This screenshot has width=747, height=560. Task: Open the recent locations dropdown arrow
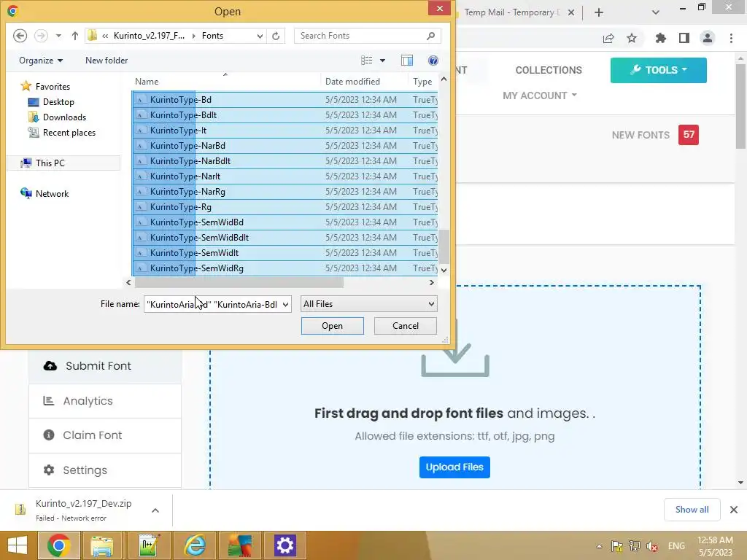(x=58, y=36)
